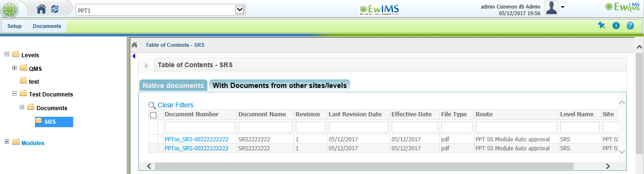Open the Documents menu
Image resolution: width=644 pixels, height=174 pixels.
(x=47, y=26)
